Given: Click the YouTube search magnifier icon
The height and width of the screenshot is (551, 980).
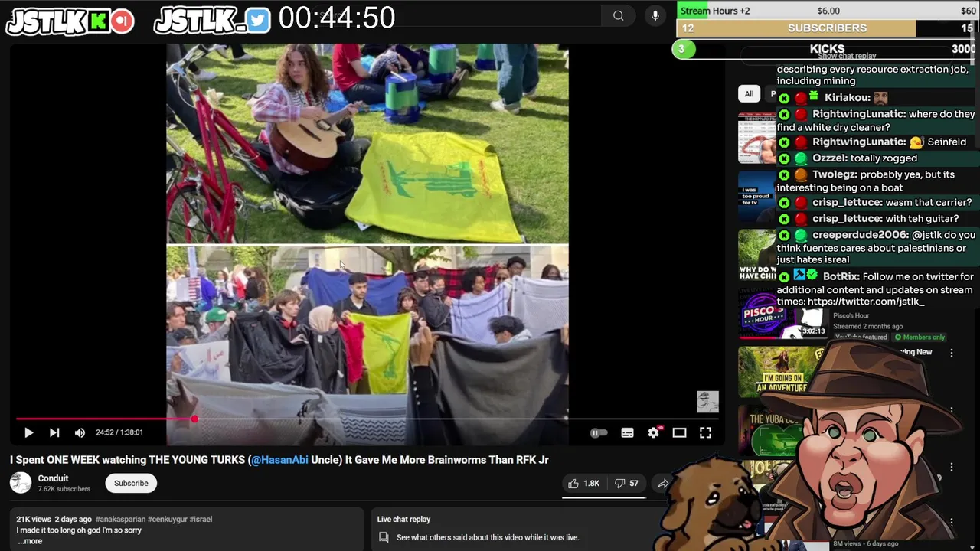Looking at the screenshot, I should [618, 15].
